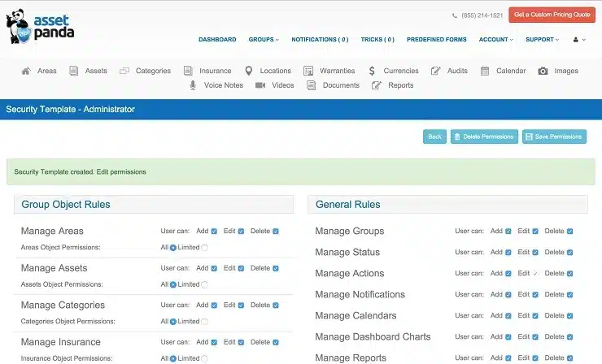Uncheck Add permission for Manage Areas
This screenshot has width=602, height=364.
tap(215, 232)
